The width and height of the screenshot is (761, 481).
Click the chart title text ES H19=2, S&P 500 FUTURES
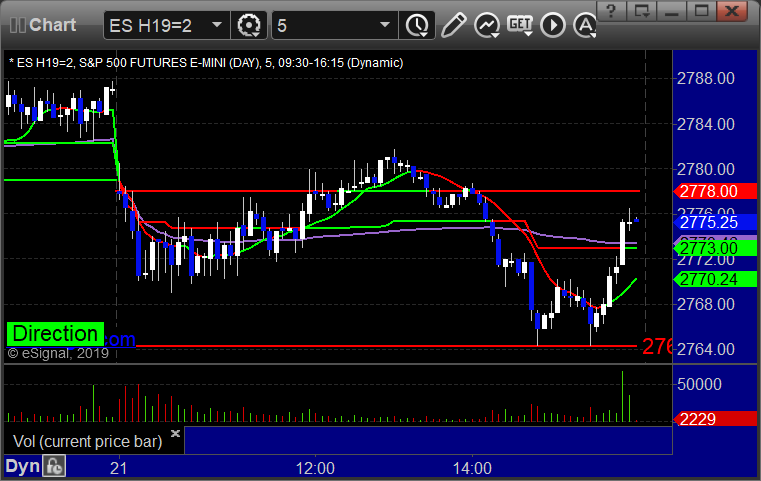206,63
